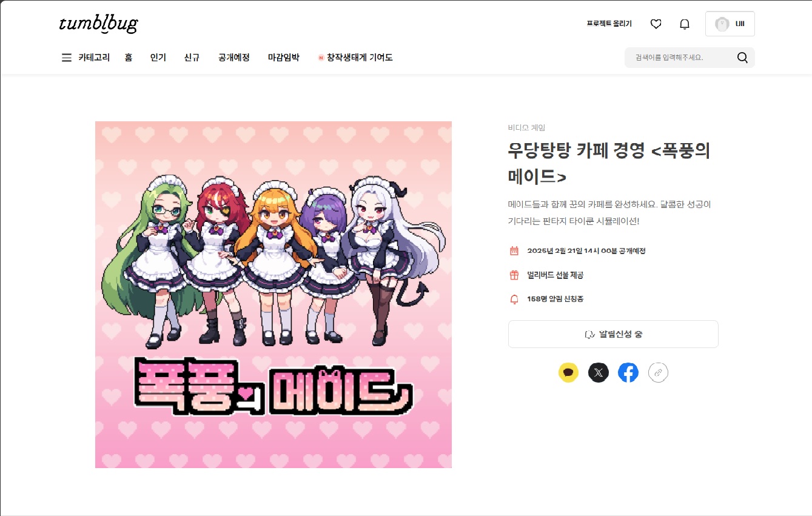This screenshot has height=516, width=812.
Task: Click the search magnifier icon
Action: 742,58
